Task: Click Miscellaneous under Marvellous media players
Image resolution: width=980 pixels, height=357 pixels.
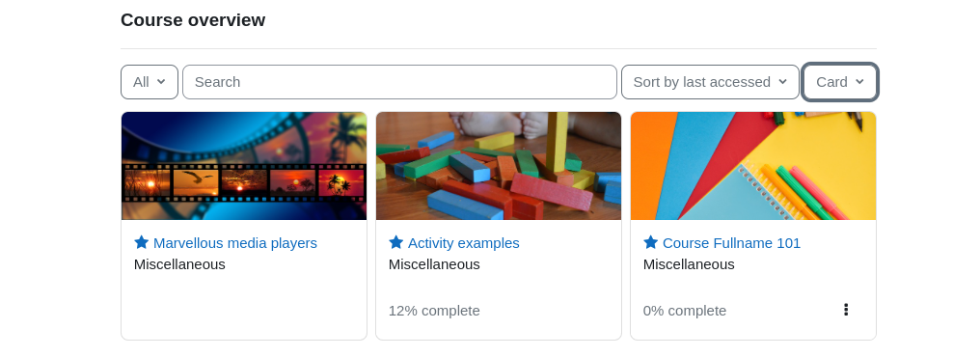Action: pyautogui.click(x=179, y=264)
